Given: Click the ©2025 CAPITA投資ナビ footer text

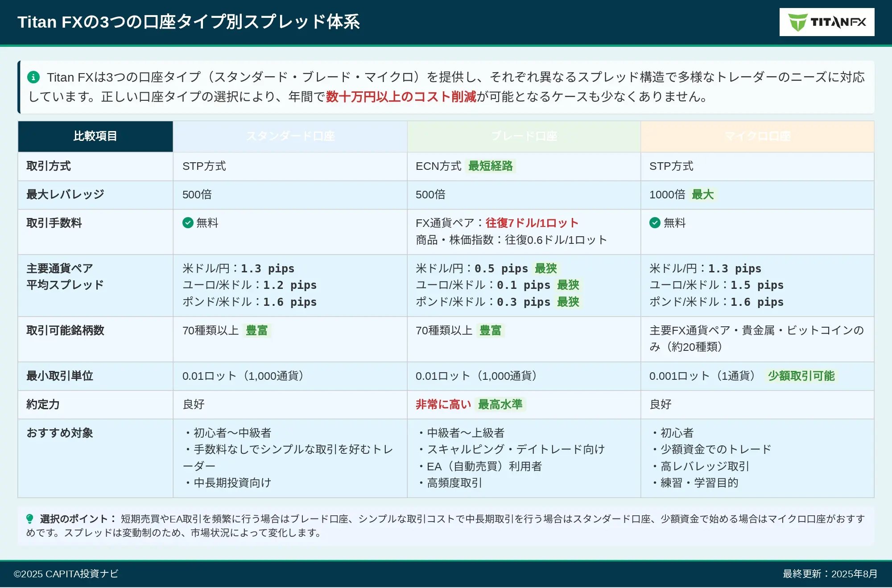Looking at the screenshot, I should click(x=66, y=574).
